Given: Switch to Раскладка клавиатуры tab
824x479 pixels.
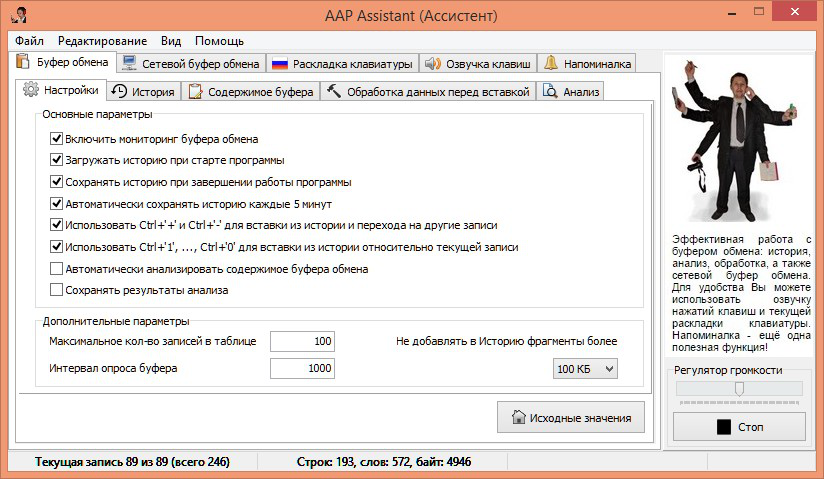Looking at the screenshot, I should point(342,63).
